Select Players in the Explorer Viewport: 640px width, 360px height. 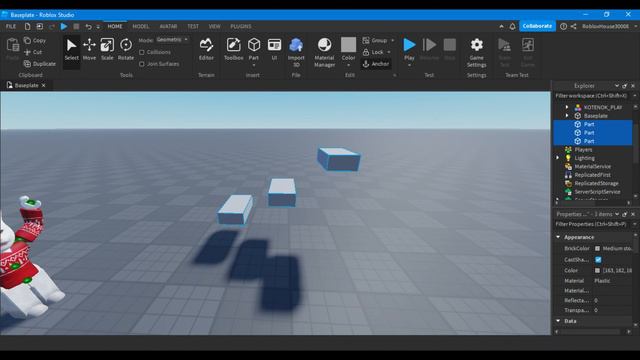coord(583,150)
